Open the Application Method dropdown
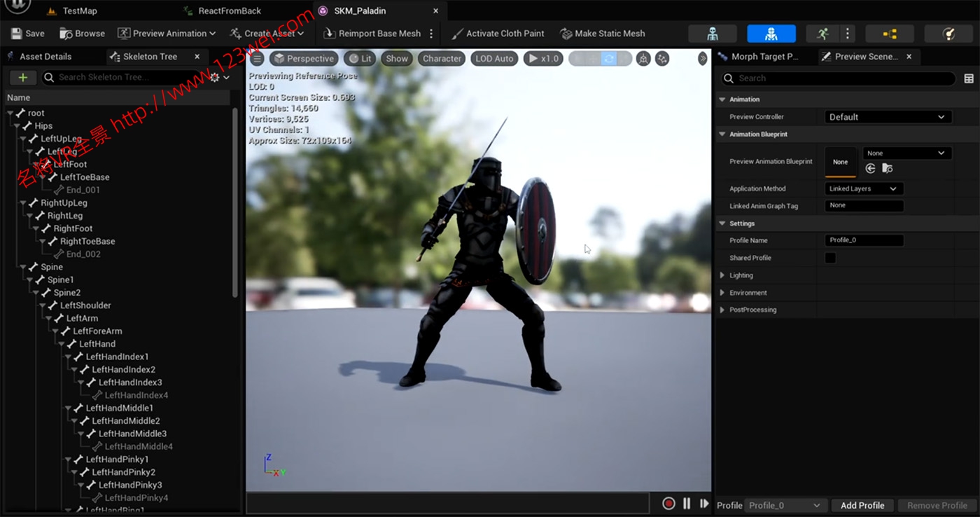The width and height of the screenshot is (980, 517). pos(863,188)
